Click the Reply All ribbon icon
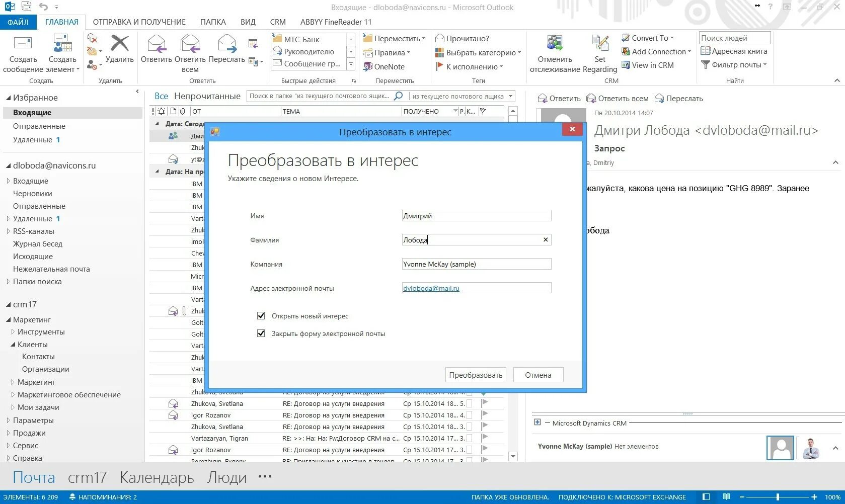Viewport: 845px width, 504px height. point(190,44)
